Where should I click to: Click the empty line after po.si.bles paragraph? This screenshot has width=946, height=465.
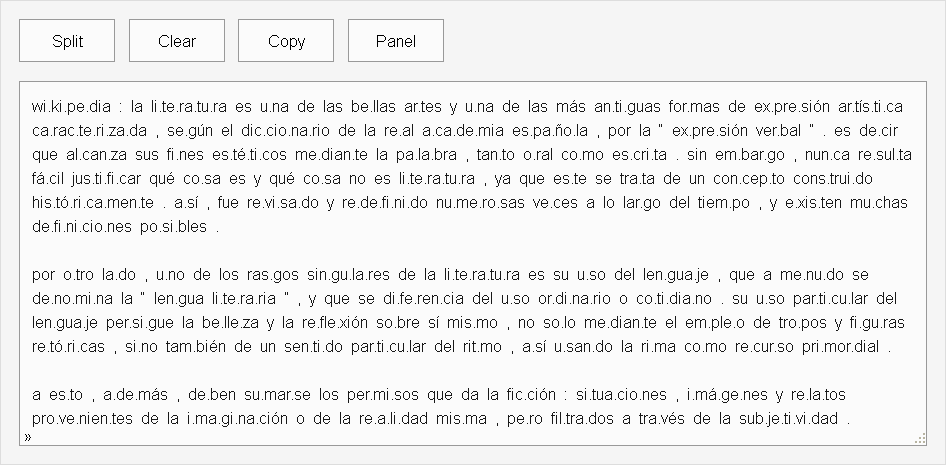pyautogui.click(x=472, y=251)
